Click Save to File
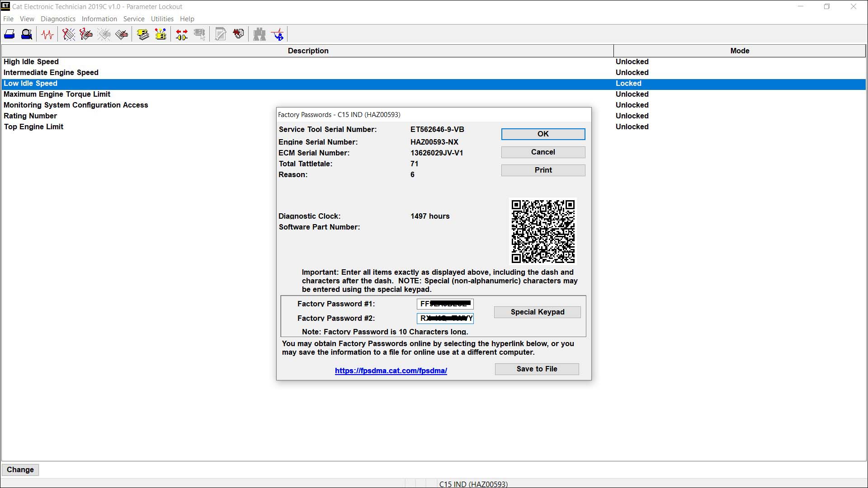Screen dimensions: 868x488 tap(536, 369)
